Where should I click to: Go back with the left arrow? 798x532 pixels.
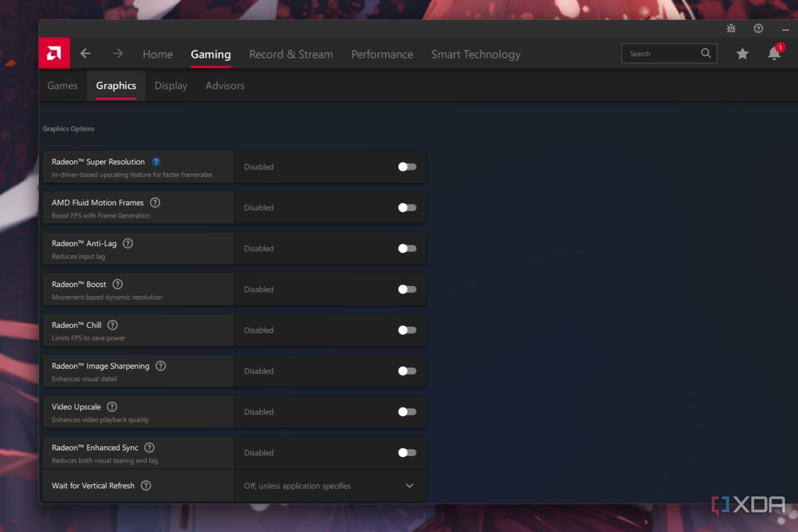(85, 54)
